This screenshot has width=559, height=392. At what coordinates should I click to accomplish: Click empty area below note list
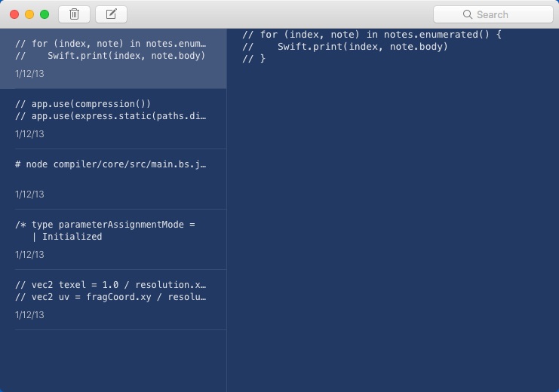pyautogui.click(x=113, y=360)
